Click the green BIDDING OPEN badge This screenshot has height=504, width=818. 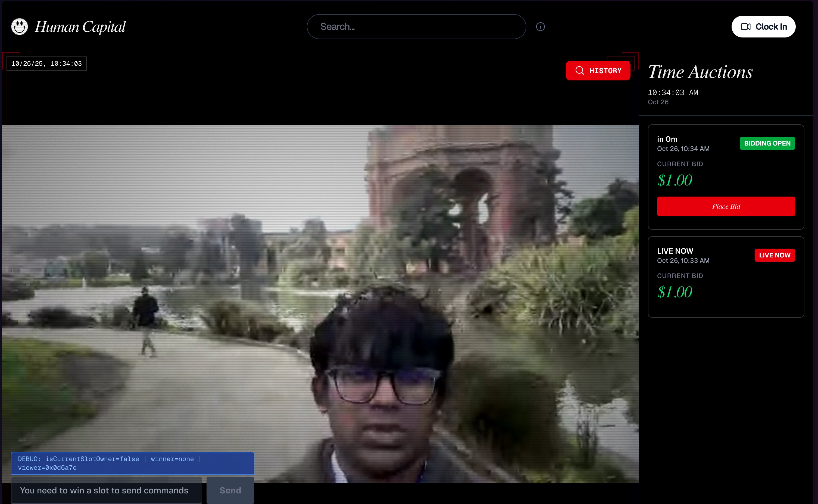[x=767, y=143]
